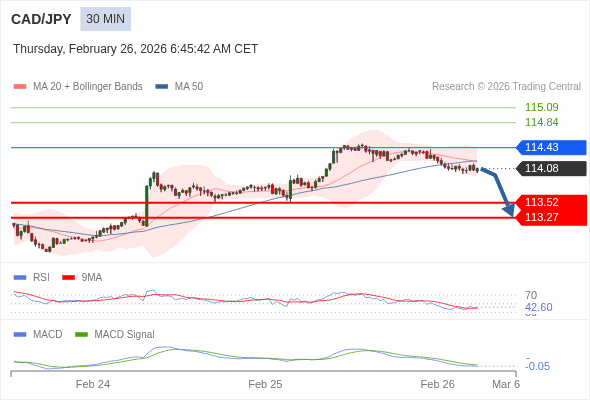Click the MACD Signal green legend swatch
Image resolution: width=590 pixels, height=400 pixels.
pos(81,335)
